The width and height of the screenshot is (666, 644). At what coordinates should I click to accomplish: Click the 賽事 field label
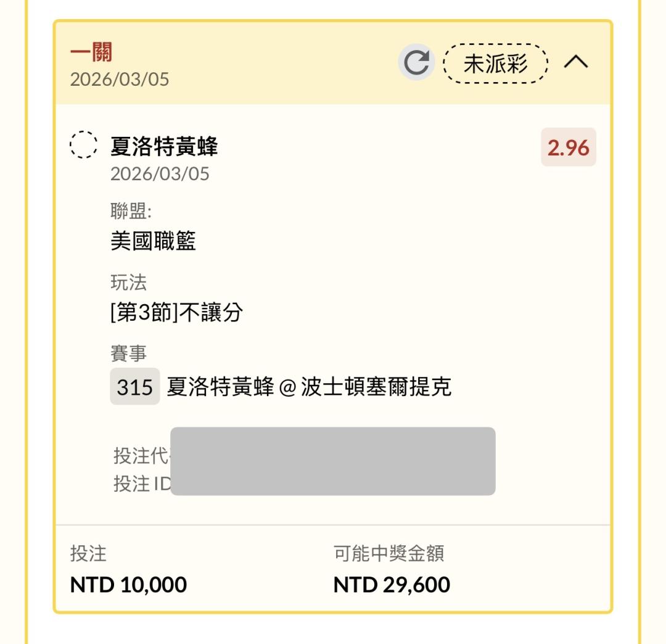click(x=128, y=354)
